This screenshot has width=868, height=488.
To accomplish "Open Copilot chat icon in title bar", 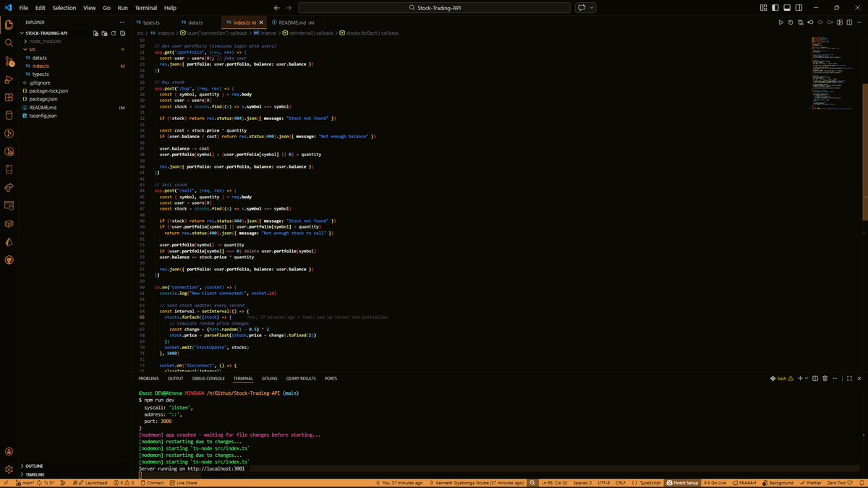I will (x=581, y=7).
